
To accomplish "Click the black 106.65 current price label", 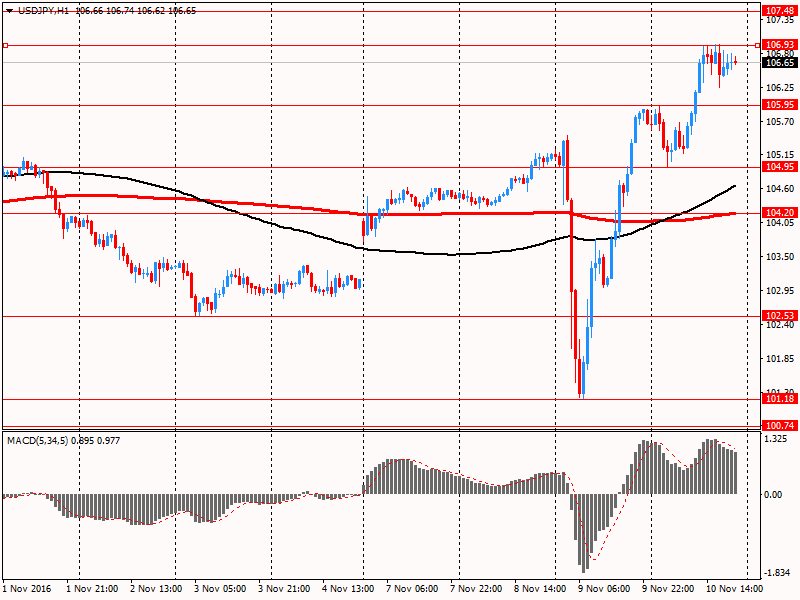I will (779, 63).
